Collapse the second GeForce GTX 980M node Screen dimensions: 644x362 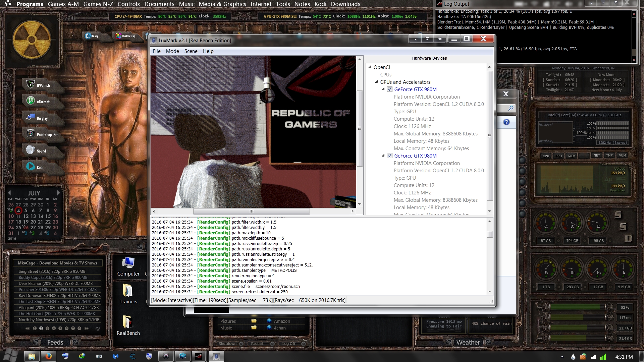[x=383, y=156]
